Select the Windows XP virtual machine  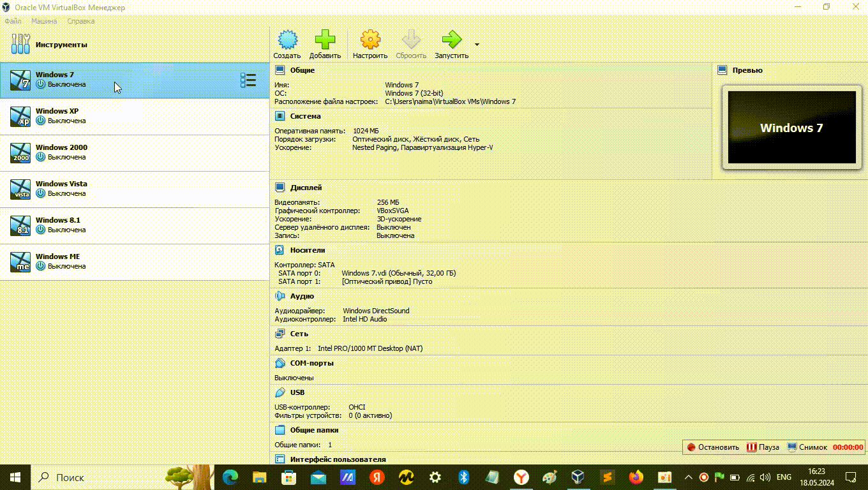135,117
